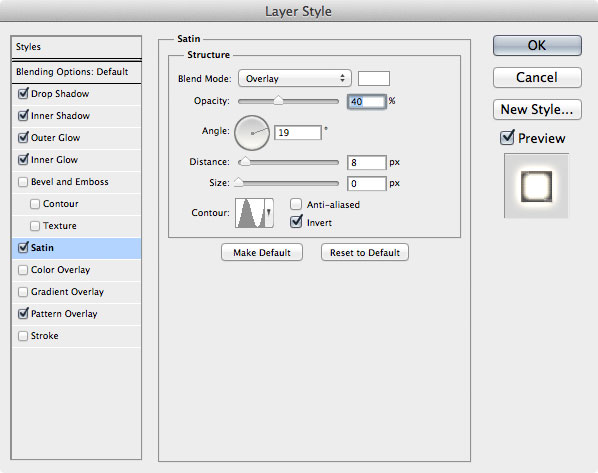Click the Distance value input field

367,162
